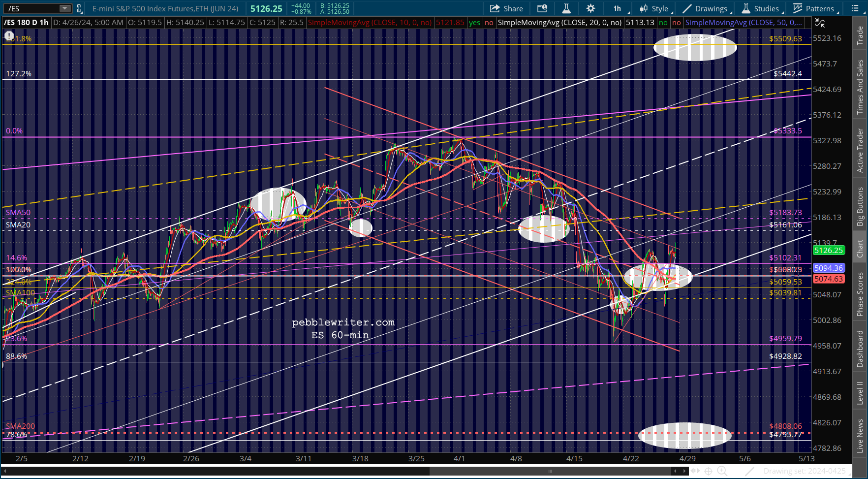Click the E-mini S&P 500 Index Futures description
Image resolution: width=868 pixels, height=479 pixels.
[x=165, y=8]
